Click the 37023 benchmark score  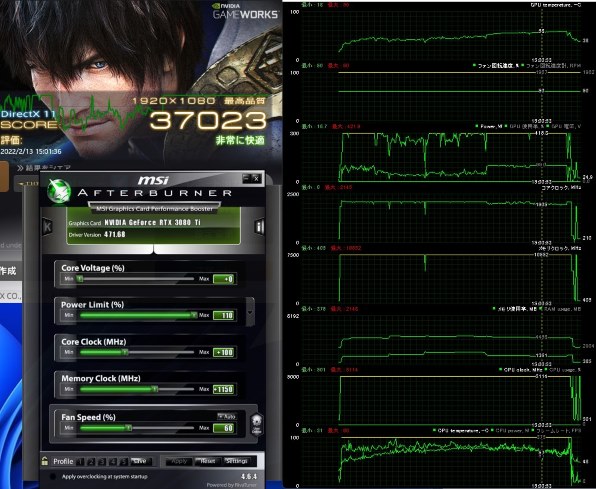(x=208, y=120)
